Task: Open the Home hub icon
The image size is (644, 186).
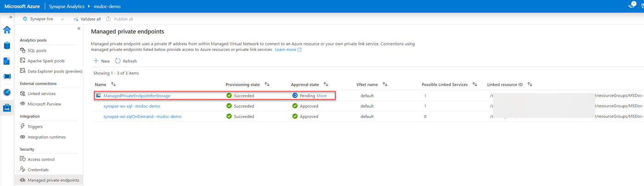Action: pyautogui.click(x=7, y=30)
